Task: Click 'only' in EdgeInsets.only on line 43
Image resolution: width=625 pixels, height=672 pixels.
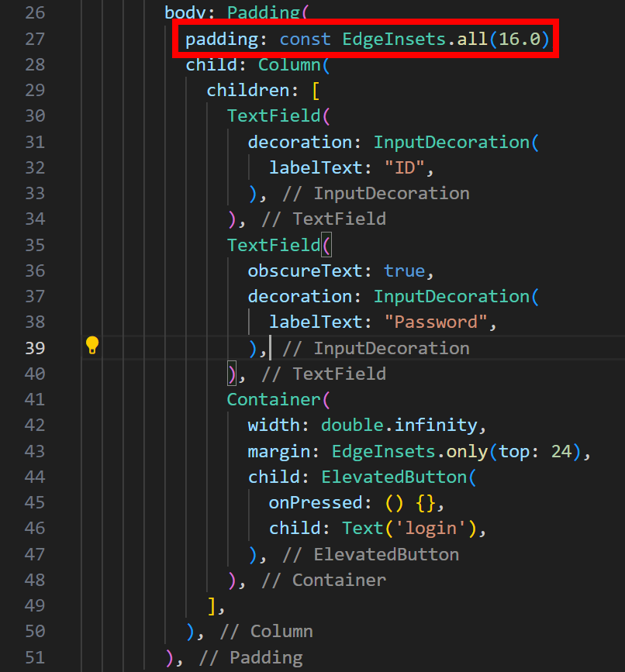Action: tap(467, 452)
